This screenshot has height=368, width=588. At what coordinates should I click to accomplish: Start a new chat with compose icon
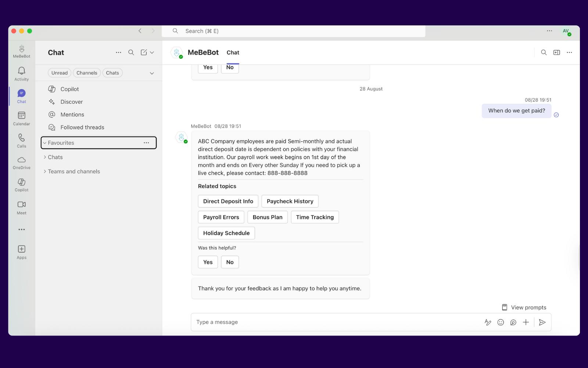[x=144, y=53]
